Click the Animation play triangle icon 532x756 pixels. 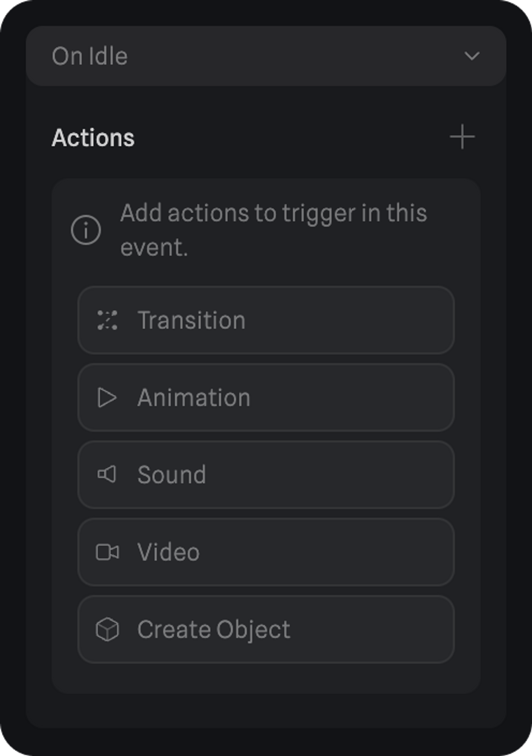107,397
